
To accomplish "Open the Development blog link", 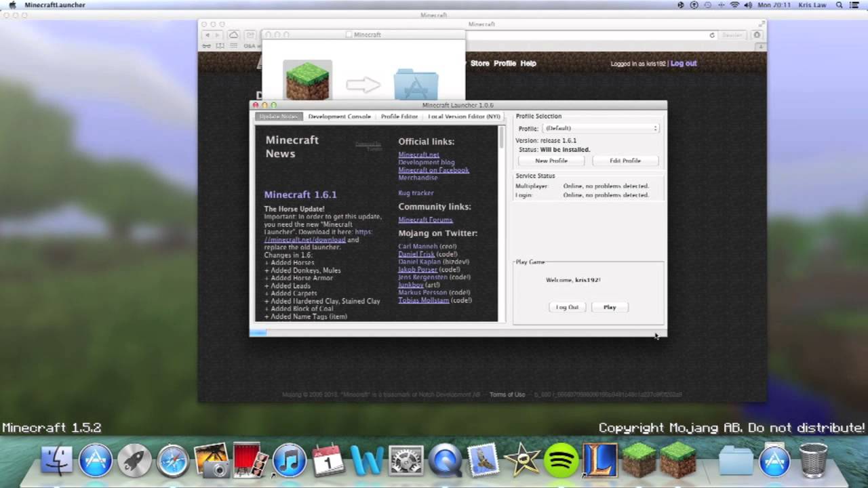I will [427, 163].
